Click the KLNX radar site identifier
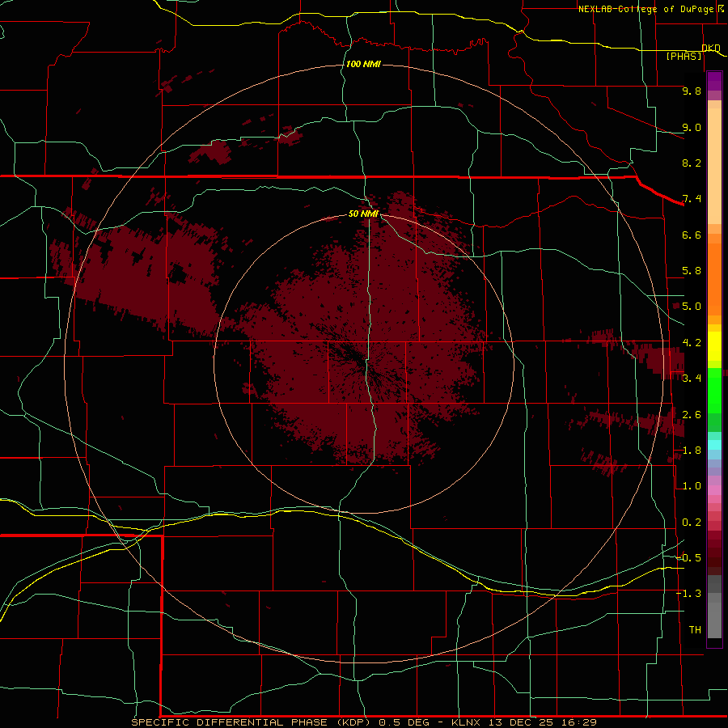Image resolution: width=728 pixels, height=728 pixels. (467, 722)
